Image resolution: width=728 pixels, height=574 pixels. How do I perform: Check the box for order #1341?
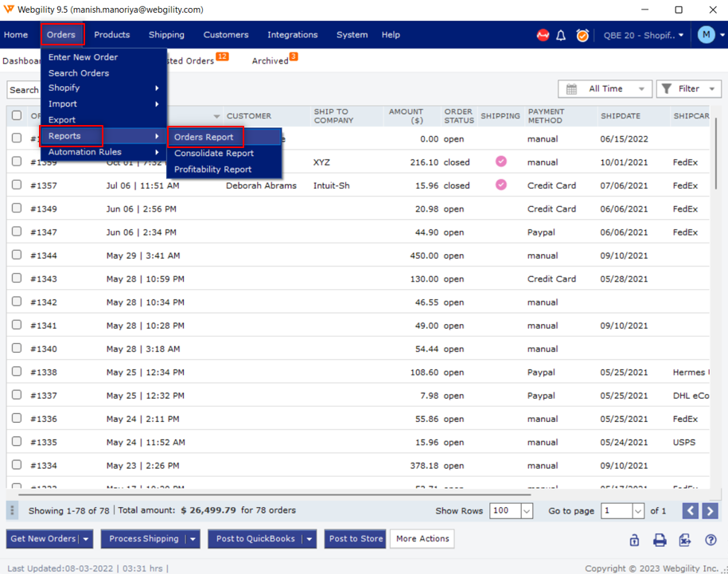click(17, 325)
